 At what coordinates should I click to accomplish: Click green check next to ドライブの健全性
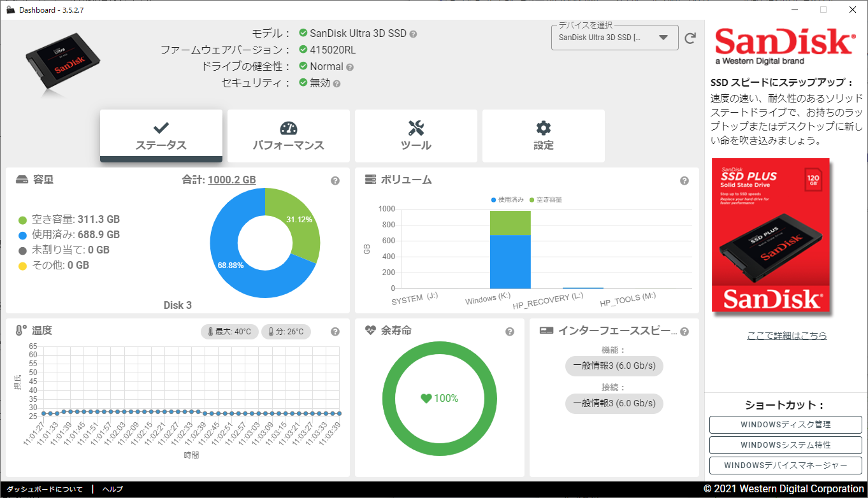coord(303,66)
